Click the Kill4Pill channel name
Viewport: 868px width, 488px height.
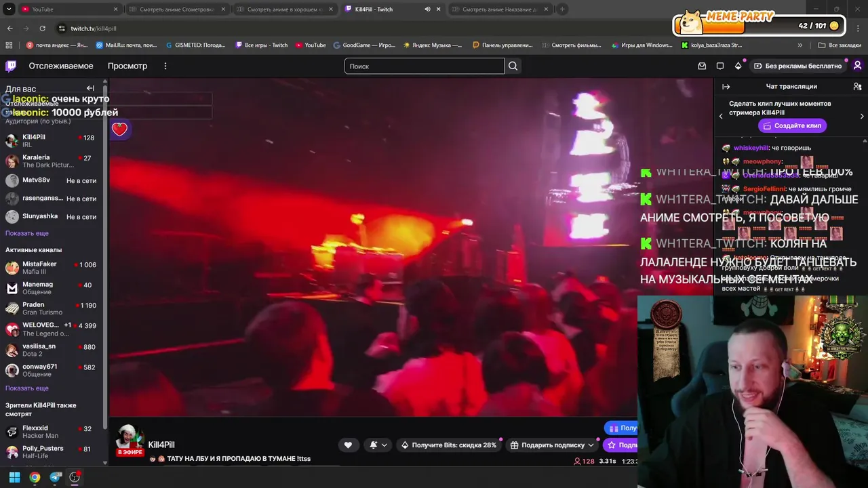[x=161, y=445]
